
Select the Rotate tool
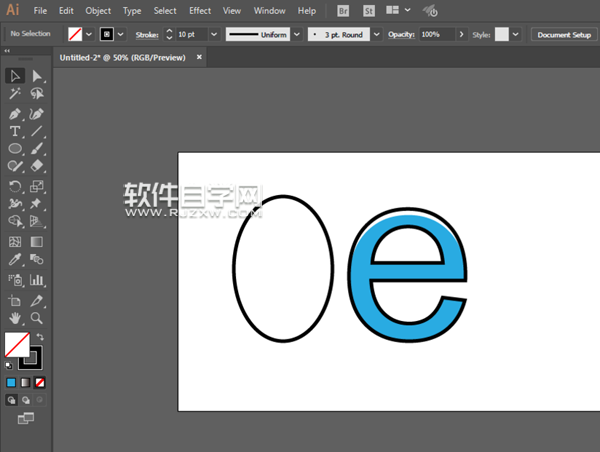point(15,186)
